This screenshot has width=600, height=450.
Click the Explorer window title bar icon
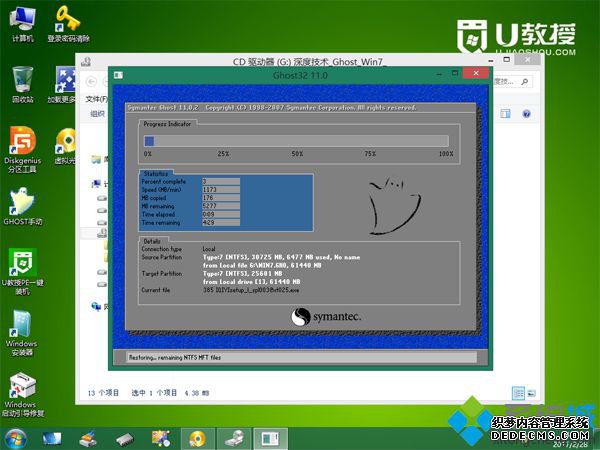coord(86,62)
